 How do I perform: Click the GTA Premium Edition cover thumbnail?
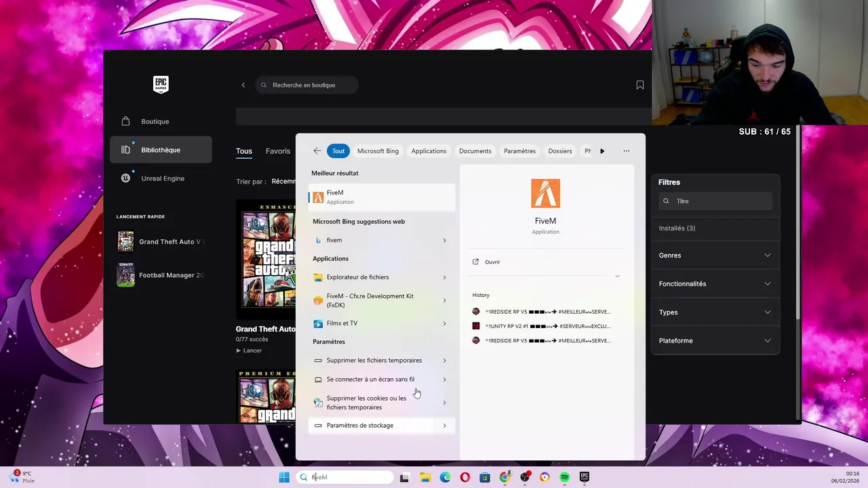(x=266, y=396)
